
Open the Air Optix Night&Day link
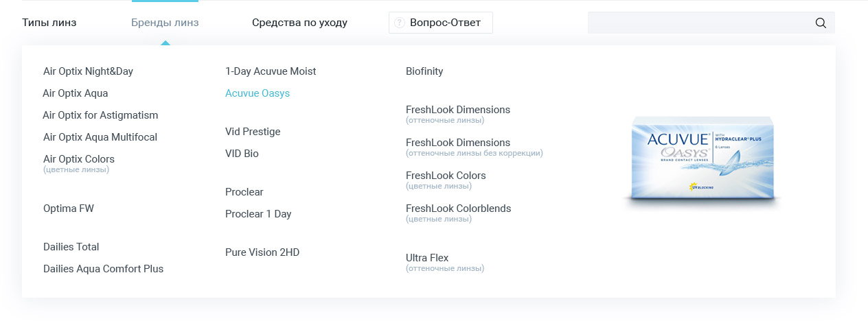[x=88, y=71]
